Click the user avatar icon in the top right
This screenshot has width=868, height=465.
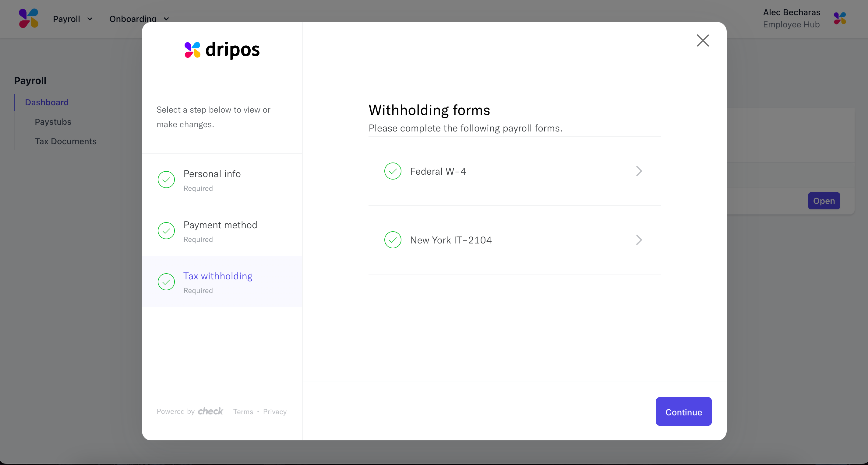tap(840, 18)
